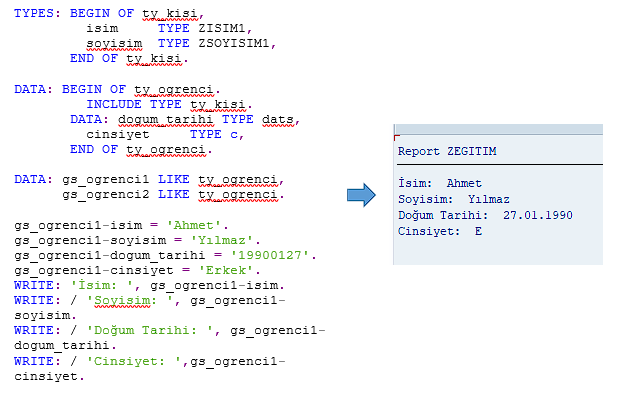
Task: Click the ZSOYISIM1 type name
Action: pos(233,44)
